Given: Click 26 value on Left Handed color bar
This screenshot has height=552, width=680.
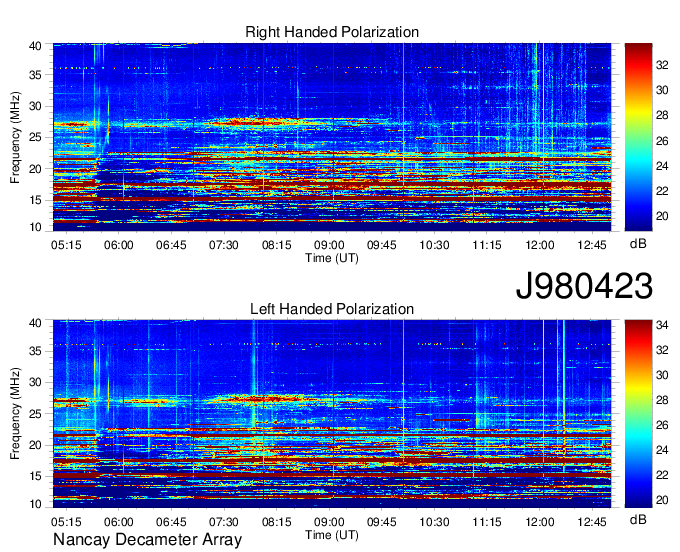Looking at the screenshot, I should pos(662,425).
